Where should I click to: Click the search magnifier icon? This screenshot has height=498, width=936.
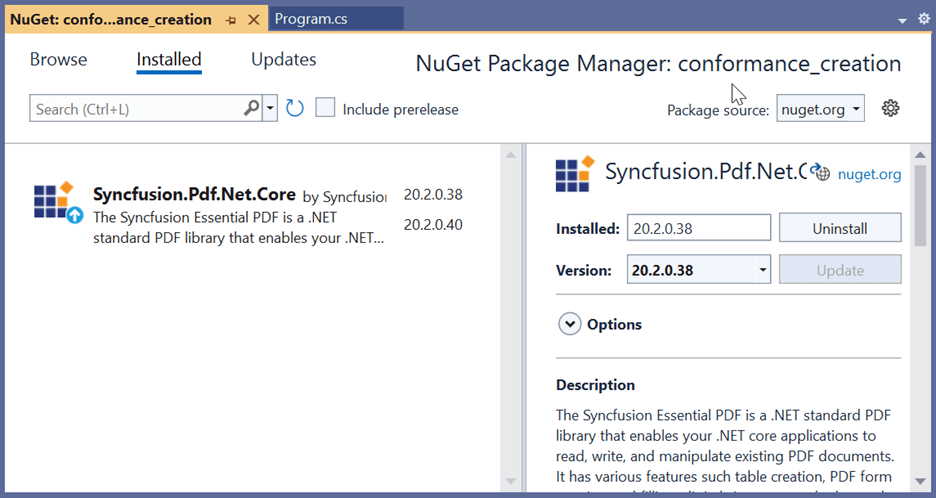coord(252,108)
